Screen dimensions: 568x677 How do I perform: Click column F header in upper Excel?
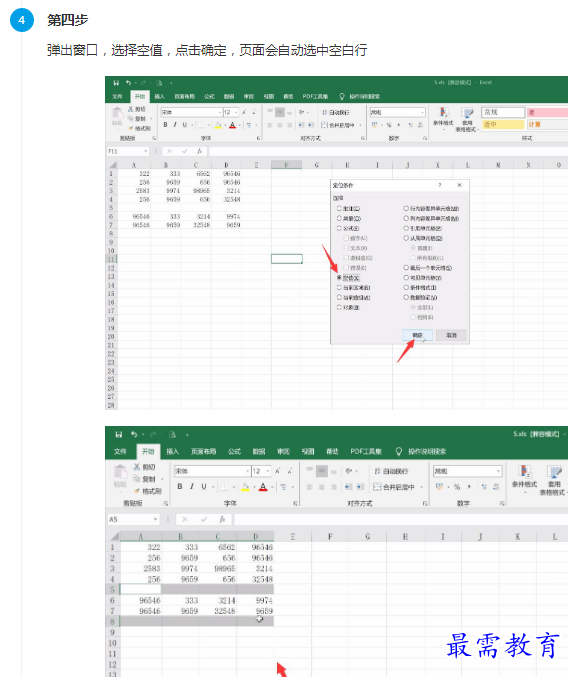click(x=286, y=165)
